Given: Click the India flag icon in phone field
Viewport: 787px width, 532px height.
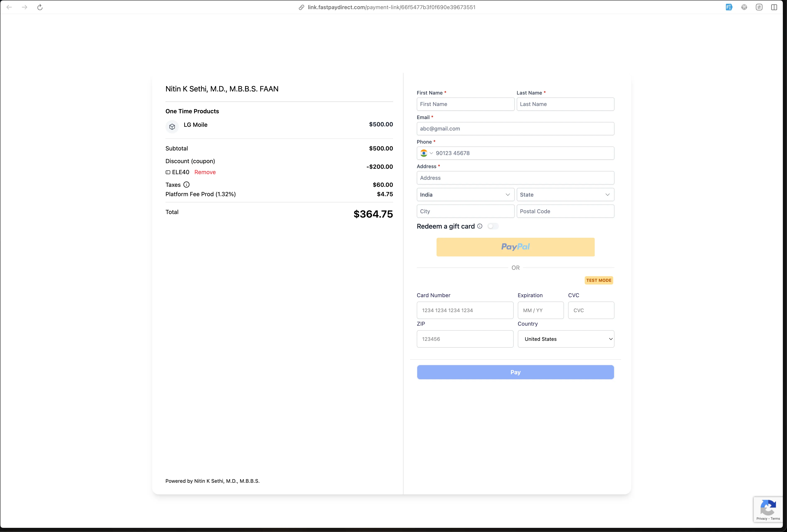Looking at the screenshot, I should (424, 153).
